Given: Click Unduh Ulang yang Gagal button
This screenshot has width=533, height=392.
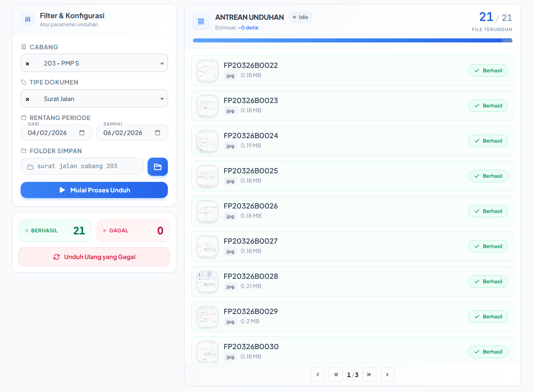Looking at the screenshot, I should [x=94, y=257].
